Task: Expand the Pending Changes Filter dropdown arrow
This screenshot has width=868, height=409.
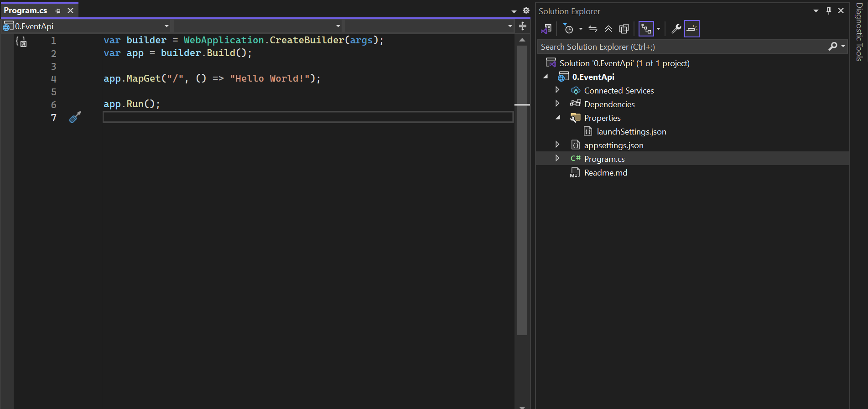Action: 581,29
